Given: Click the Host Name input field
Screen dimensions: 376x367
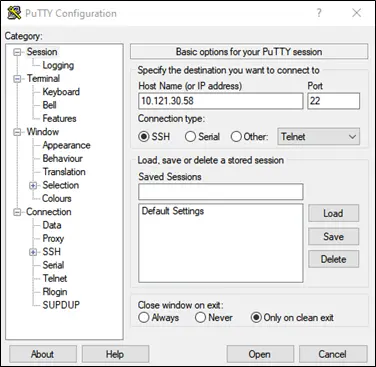Looking at the screenshot, I should point(221,101).
